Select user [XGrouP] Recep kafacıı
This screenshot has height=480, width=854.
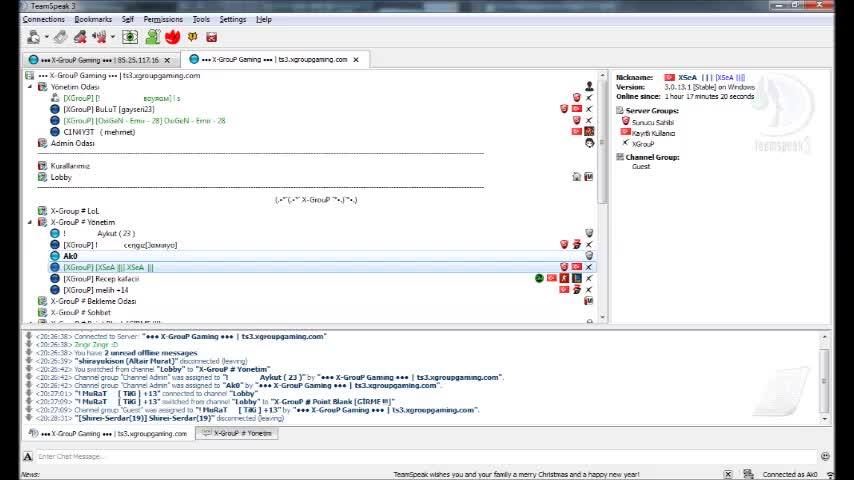click(x=101, y=278)
